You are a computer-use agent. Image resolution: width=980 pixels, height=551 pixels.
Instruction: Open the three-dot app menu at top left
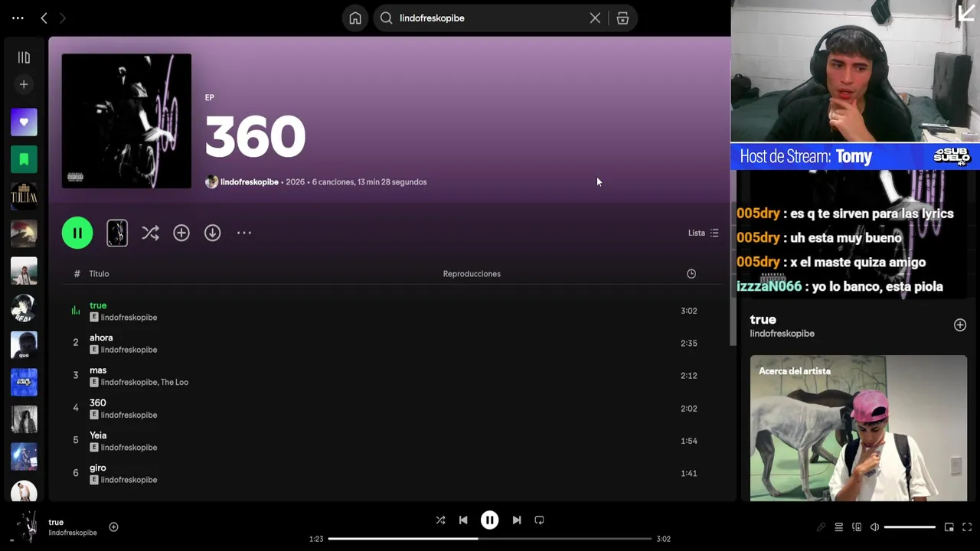(x=18, y=18)
